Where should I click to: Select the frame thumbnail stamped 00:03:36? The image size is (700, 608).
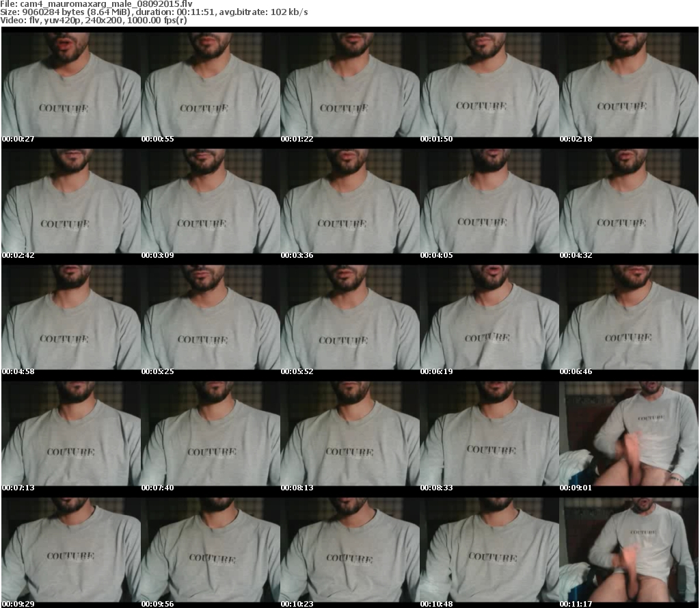pyautogui.click(x=350, y=201)
